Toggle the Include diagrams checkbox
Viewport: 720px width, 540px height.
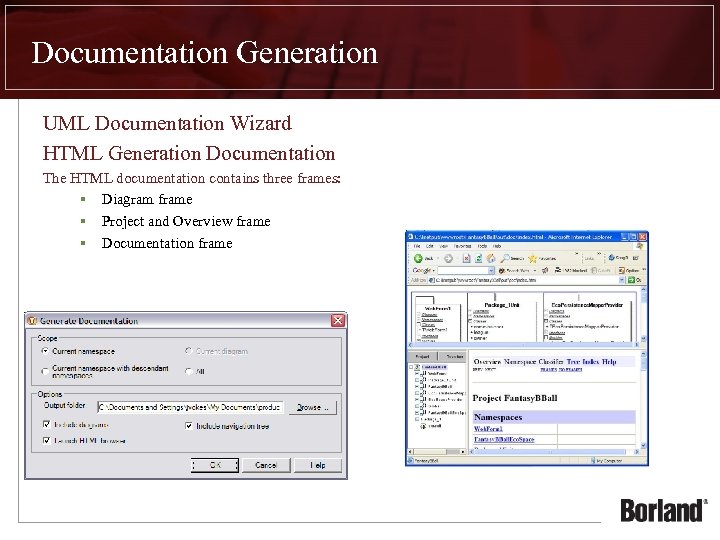pos(46,424)
